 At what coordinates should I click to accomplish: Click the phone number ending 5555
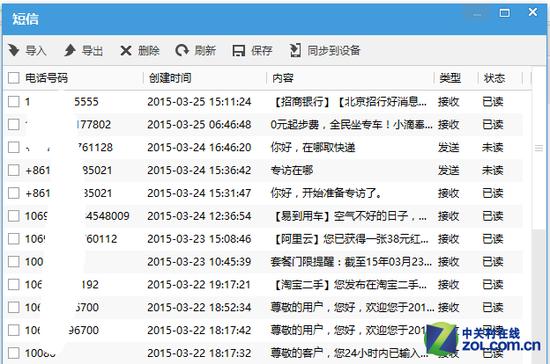pyautogui.click(x=62, y=102)
